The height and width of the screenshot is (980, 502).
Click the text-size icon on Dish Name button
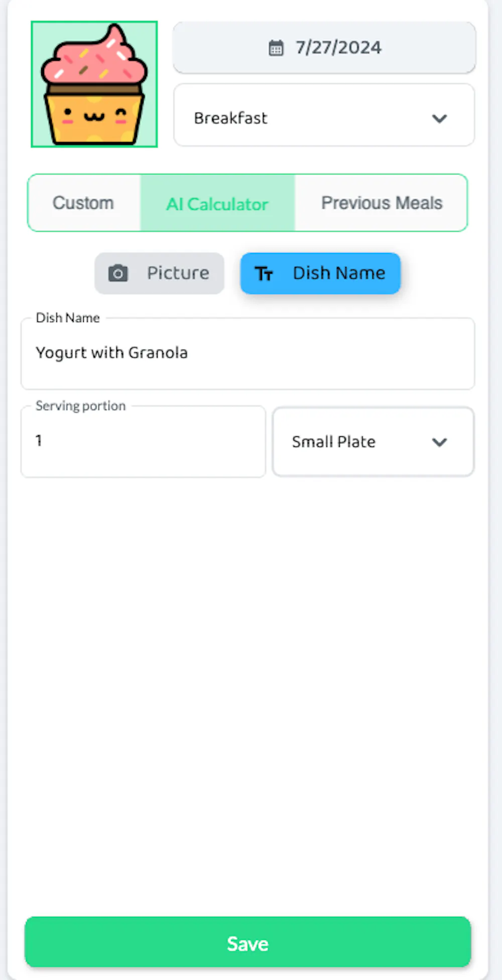coord(264,274)
